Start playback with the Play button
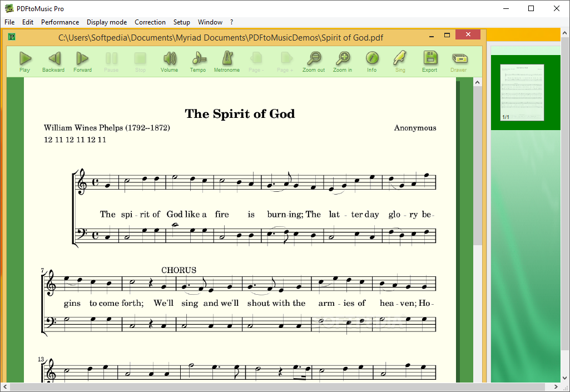 [24, 62]
